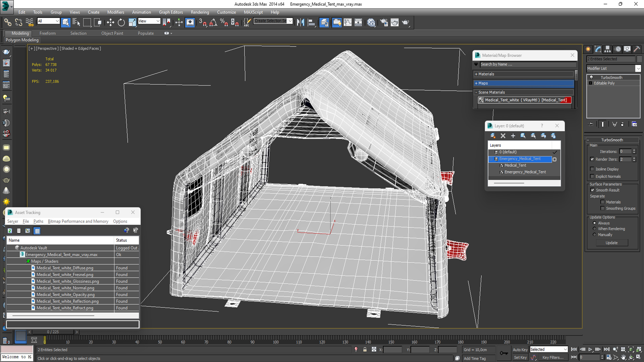The height and width of the screenshot is (362, 644).
Task: Activate the Select and Rotate tool
Action: click(121, 22)
